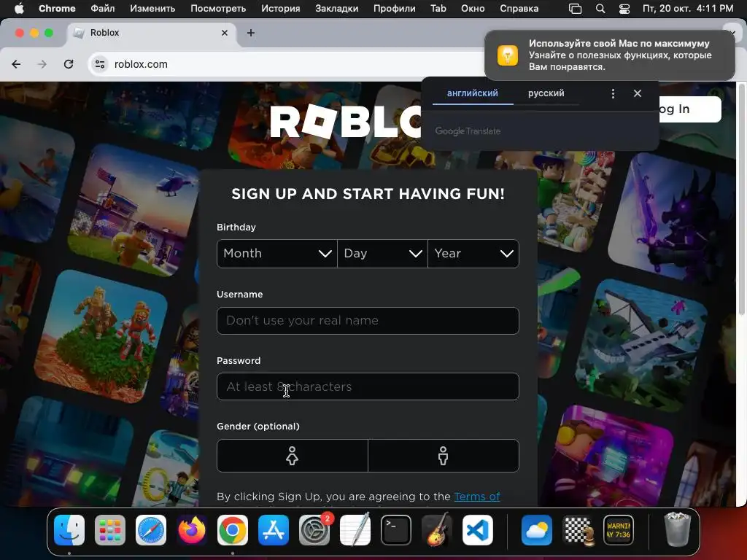
Task: Open the Terms of Use link
Action: (x=477, y=497)
